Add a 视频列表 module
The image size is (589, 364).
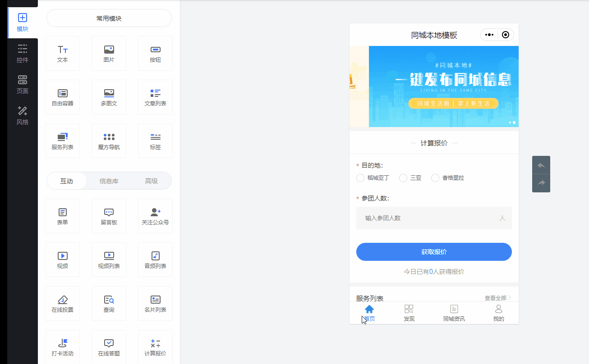click(109, 260)
